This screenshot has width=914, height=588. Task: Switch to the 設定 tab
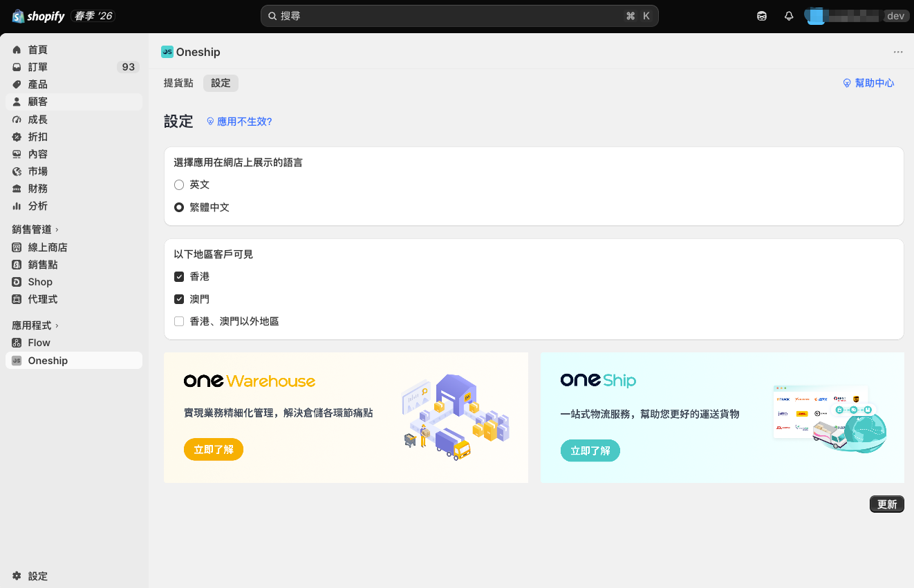click(221, 83)
